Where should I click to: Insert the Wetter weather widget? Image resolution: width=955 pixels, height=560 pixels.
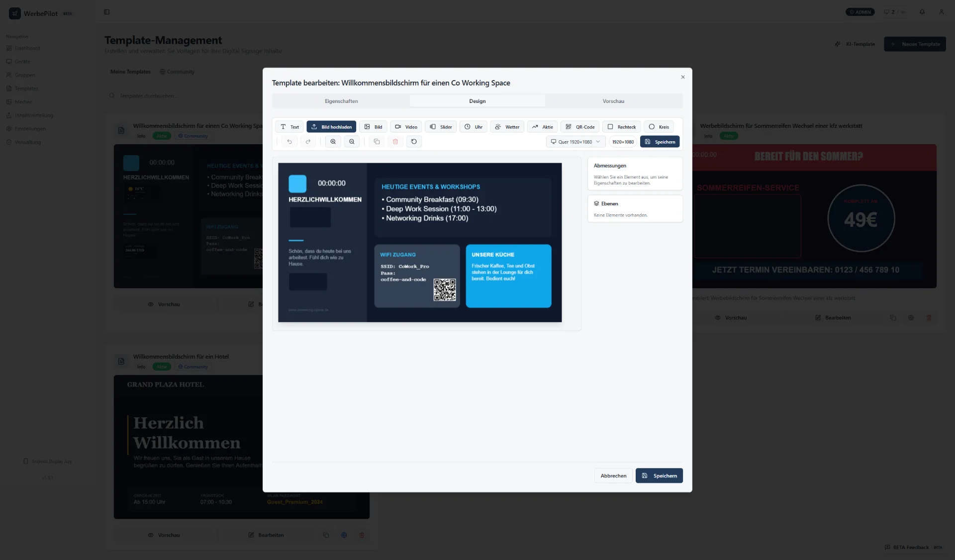507,127
